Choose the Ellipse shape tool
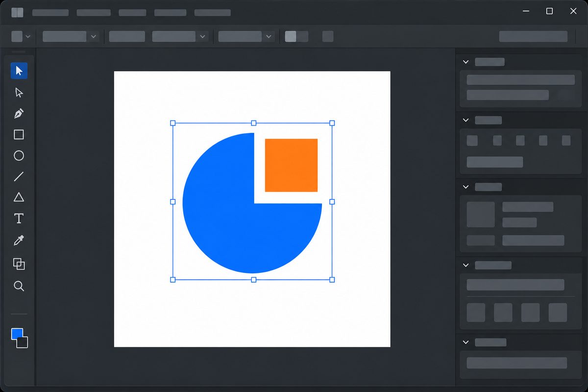 tap(19, 156)
